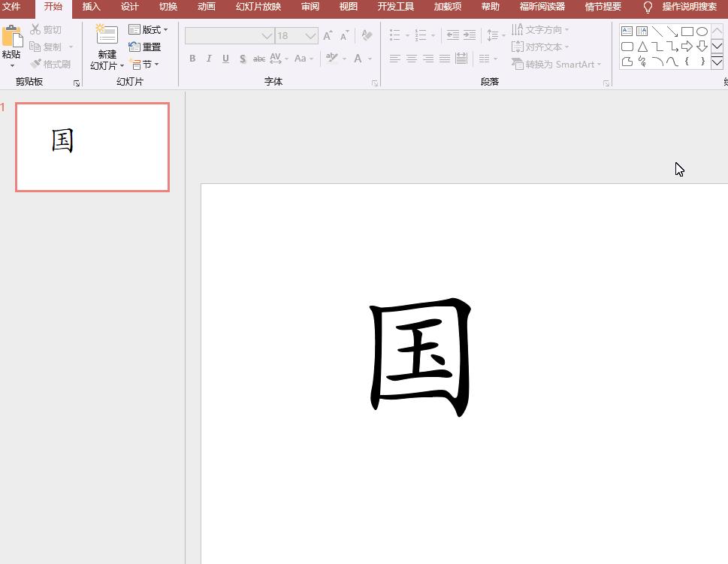Pick the Arrow shape tool
728x564 pixels.
[672, 31]
